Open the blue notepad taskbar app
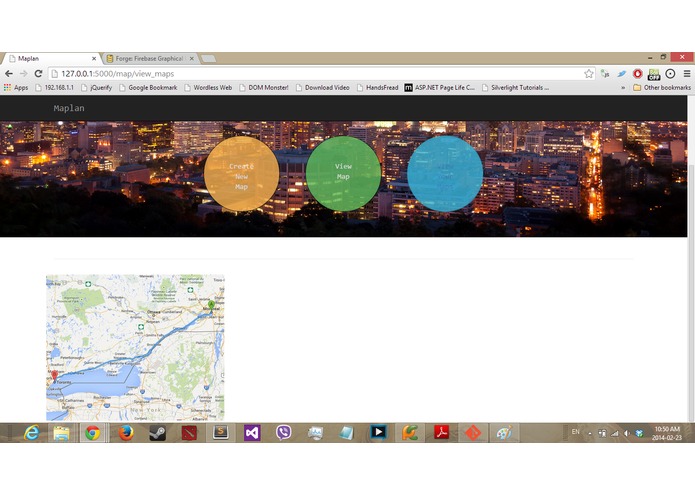Image resolution: width=695 pixels, height=494 pixels. click(x=347, y=432)
